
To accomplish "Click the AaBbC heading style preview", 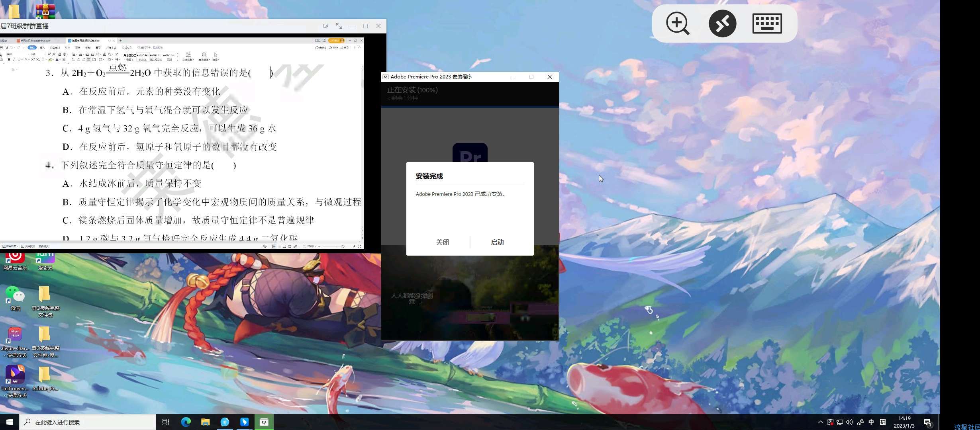I will coord(129,57).
